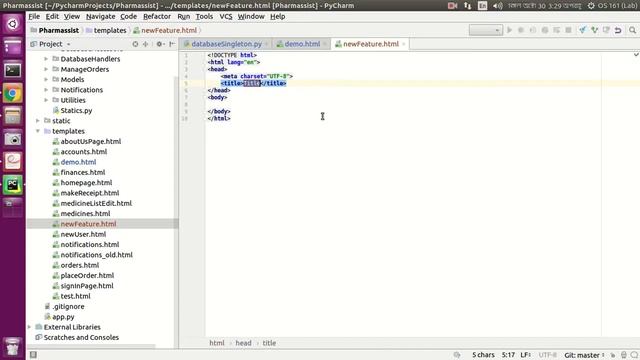Expand External Libraries node
Screen dimensions: 640x360
click(29, 327)
